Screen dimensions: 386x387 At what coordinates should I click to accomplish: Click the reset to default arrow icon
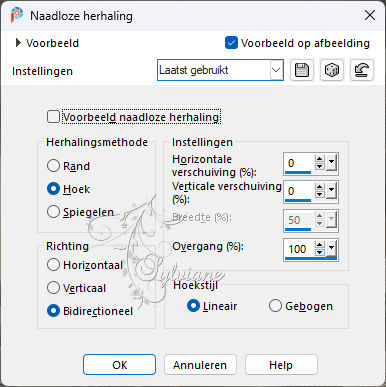(x=362, y=70)
